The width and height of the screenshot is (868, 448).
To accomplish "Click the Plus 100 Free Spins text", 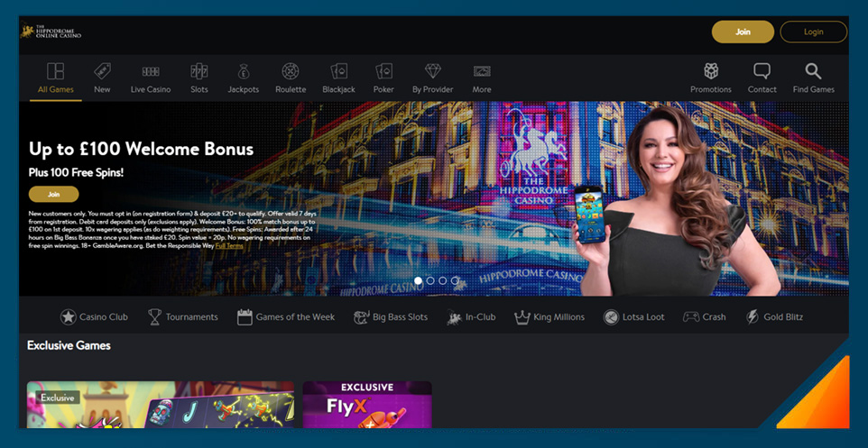I will point(77,172).
